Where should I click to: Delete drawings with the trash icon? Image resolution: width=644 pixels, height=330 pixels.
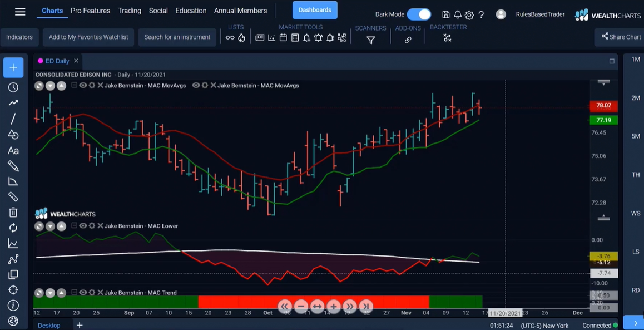pyautogui.click(x=13, y=212)
